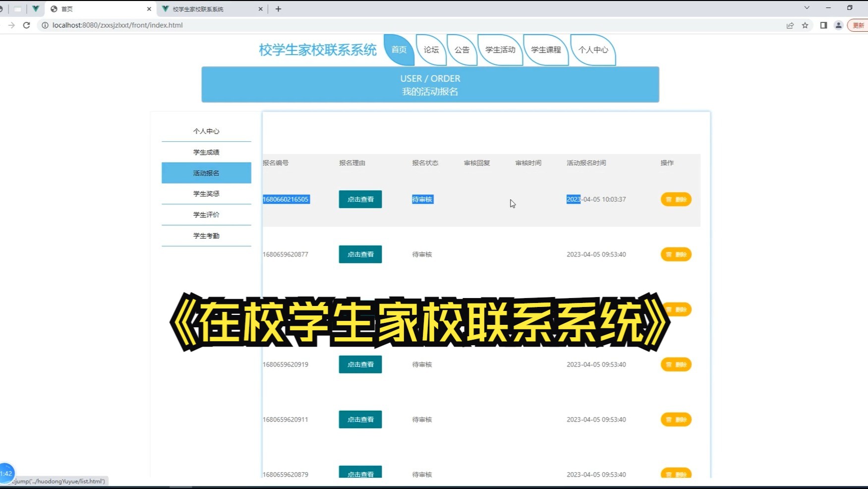Select 活动报名 in the left sidebar
The image size is (868, 489).
[206, 173]
